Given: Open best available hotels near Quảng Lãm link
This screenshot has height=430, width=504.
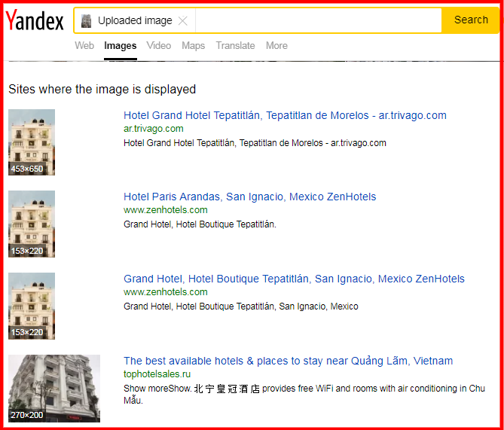Looking at the screenshot, I should 288,361.
